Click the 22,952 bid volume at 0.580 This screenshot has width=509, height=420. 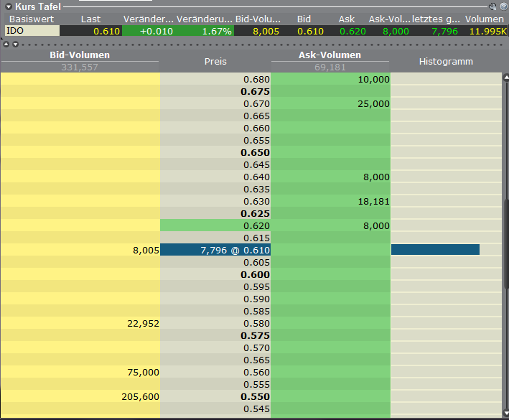click(x=143, y=324)
